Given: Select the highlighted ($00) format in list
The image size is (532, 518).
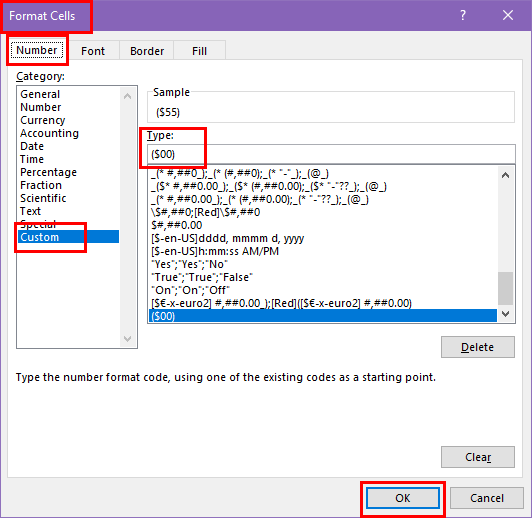Looking at the screenshot, I should tap(323, 316).
